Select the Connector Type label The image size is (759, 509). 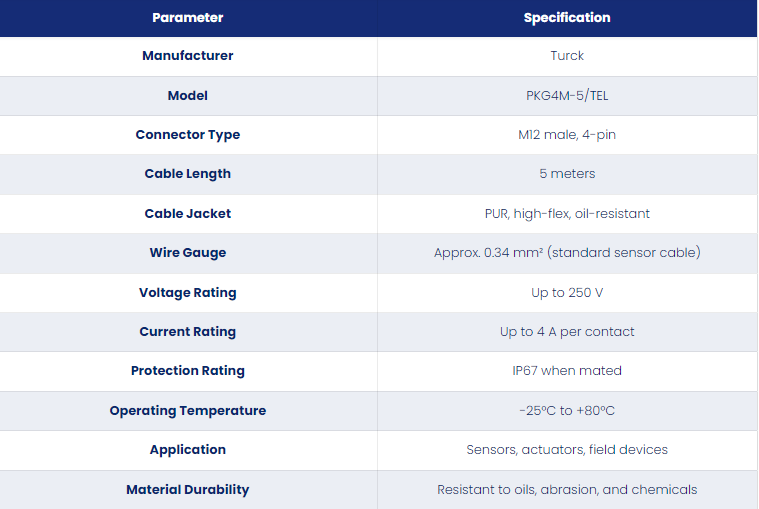coord(188,135)
